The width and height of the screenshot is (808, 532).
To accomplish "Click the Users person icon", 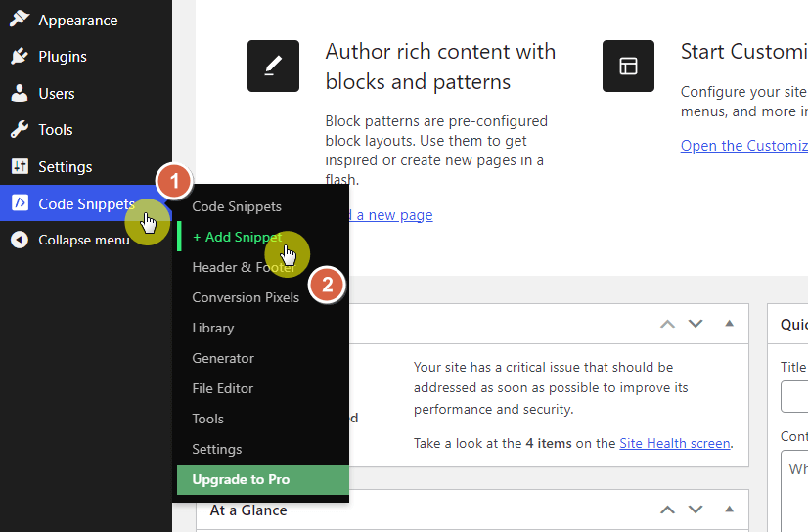I will [20, 93].
